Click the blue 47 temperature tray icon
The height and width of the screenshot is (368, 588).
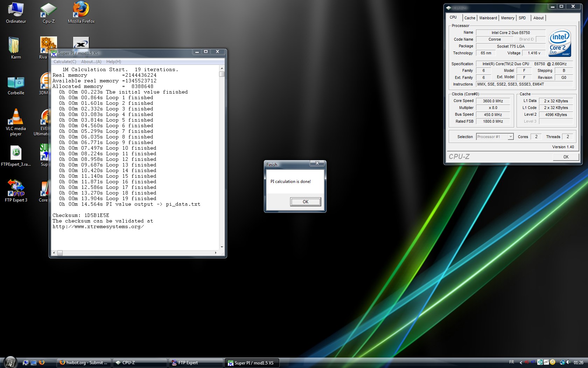click(533, 362)
